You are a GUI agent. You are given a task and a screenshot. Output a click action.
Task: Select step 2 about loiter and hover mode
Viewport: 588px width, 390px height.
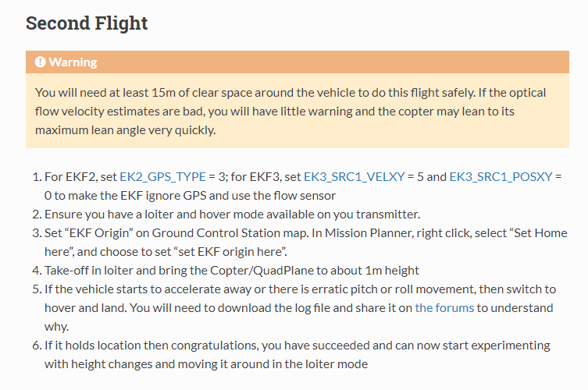click(x=232, y=214)
